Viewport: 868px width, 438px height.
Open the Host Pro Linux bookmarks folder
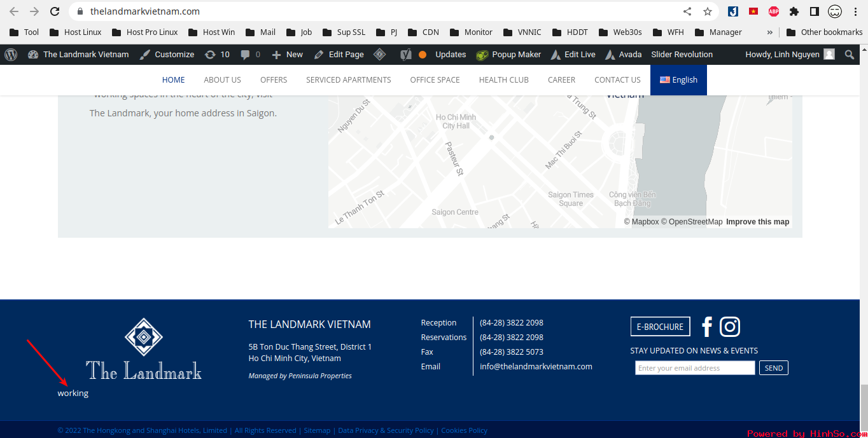tap(144, 32)
